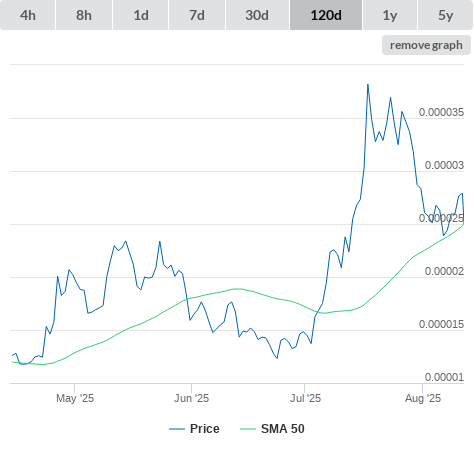
Task: Click the Aug '25 axis label
Action: tap(423, 398)
